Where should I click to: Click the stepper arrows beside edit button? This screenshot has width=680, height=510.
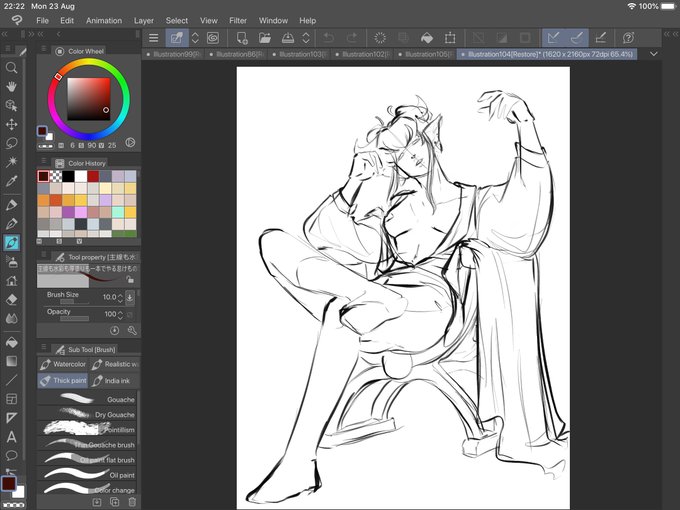(x=195, y=38)
